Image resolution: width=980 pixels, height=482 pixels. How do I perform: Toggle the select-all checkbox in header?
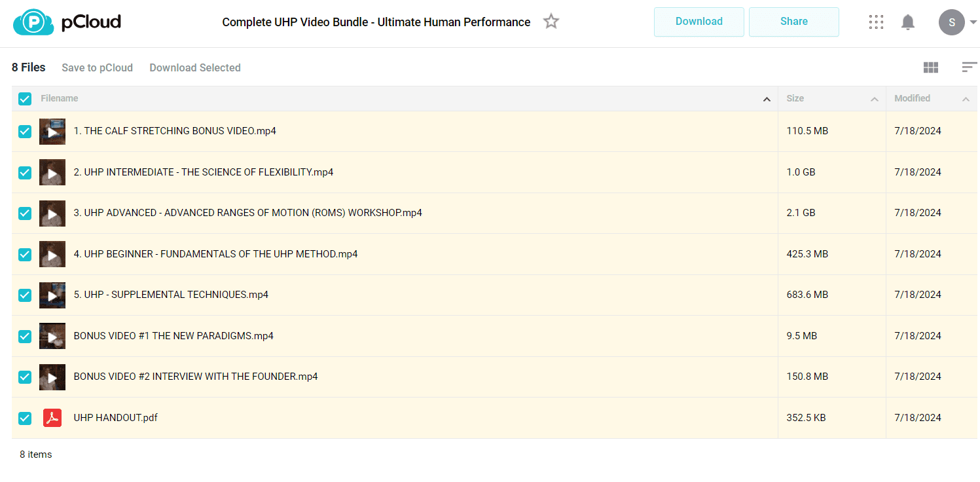pyautogui.click(x=25, y=99)
